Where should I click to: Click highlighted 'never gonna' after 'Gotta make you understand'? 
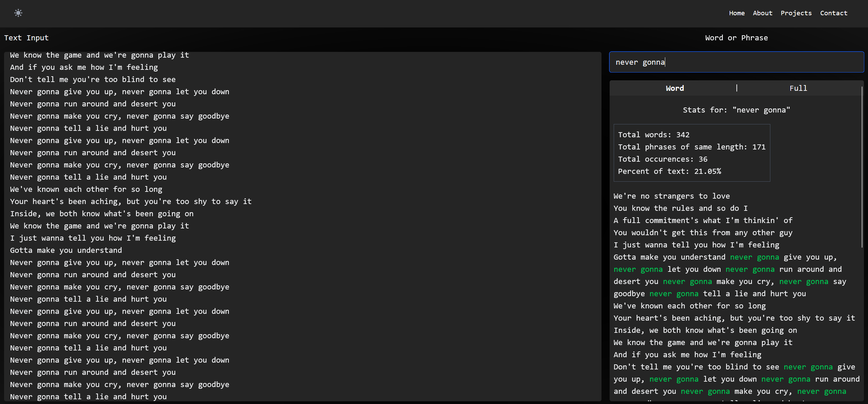tap(754, 257)
